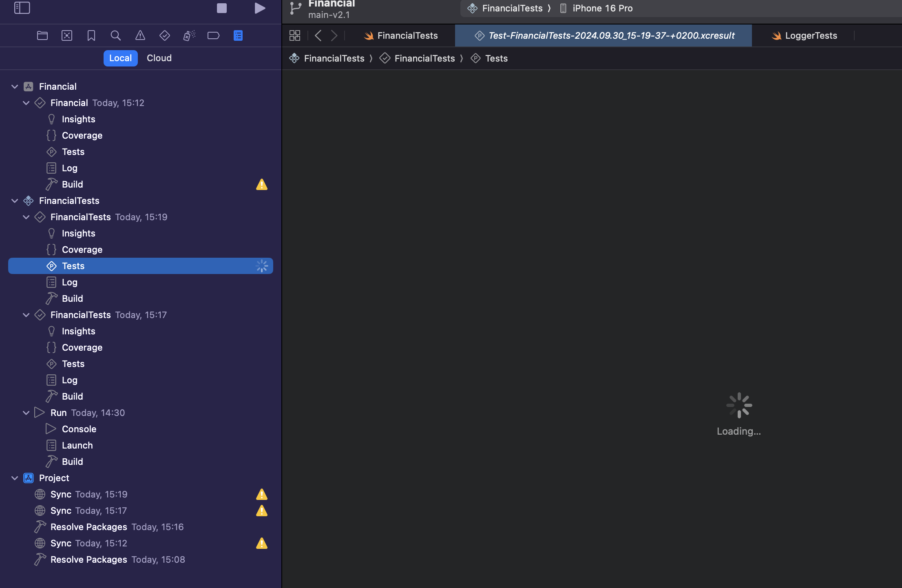Open Insights under Financial 15:12
902x588 pixels.
point(141,119)
